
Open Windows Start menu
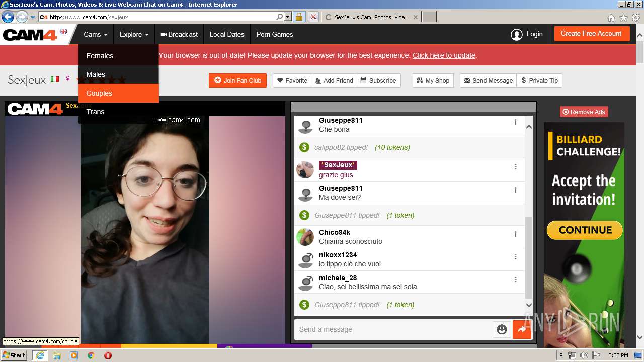(14, 355)
